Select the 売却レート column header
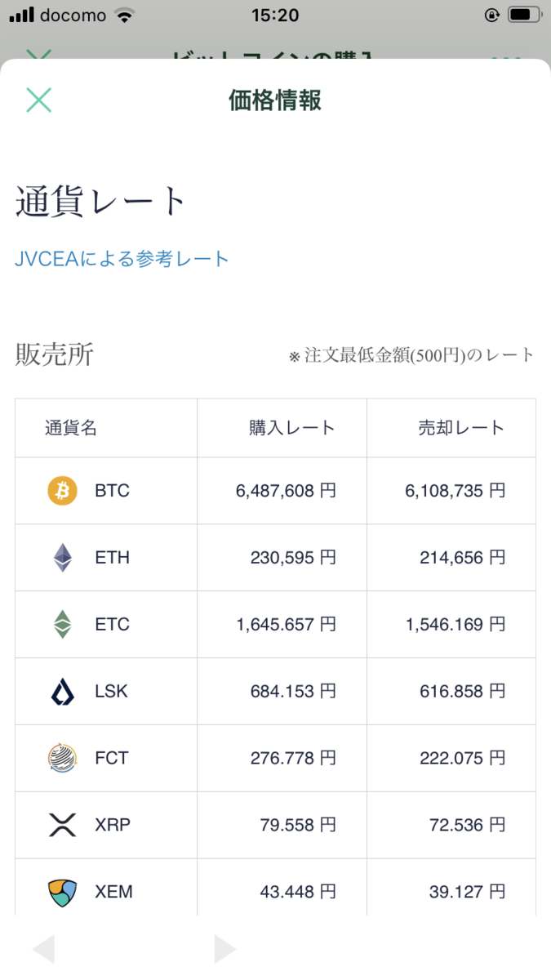 (461, 428)
